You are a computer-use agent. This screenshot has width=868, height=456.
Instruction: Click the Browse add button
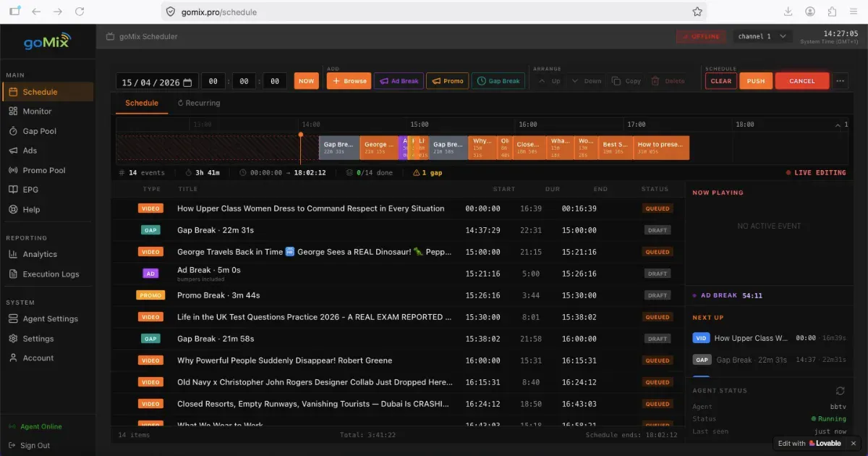tap(349, 81)
